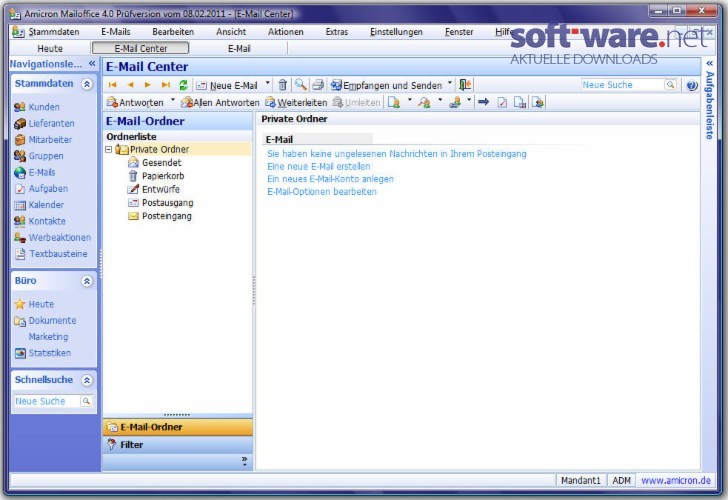The height and width of the screenshot is (500, 728).
Task: Click the blue help question icon
Action: [692, 85]
